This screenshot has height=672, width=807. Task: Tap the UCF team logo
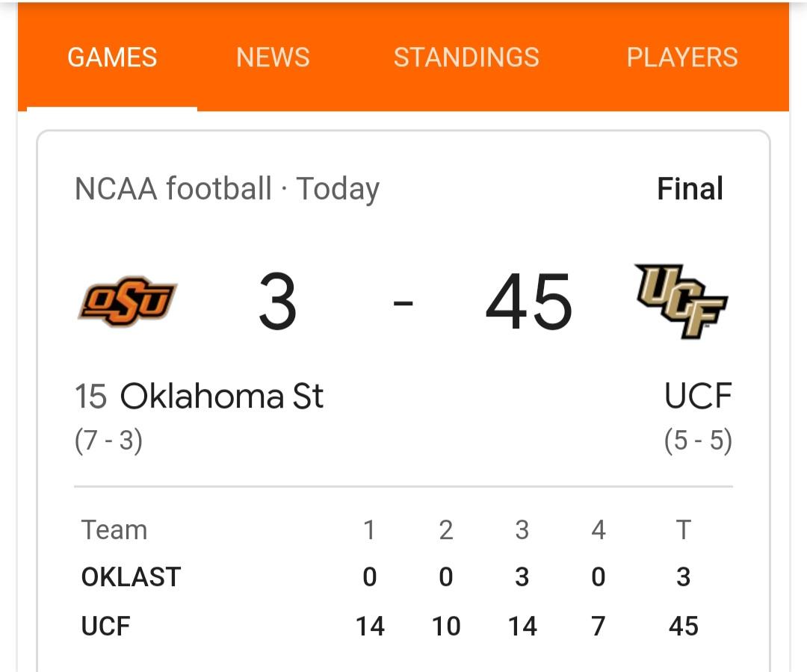[x=681, y=301]
